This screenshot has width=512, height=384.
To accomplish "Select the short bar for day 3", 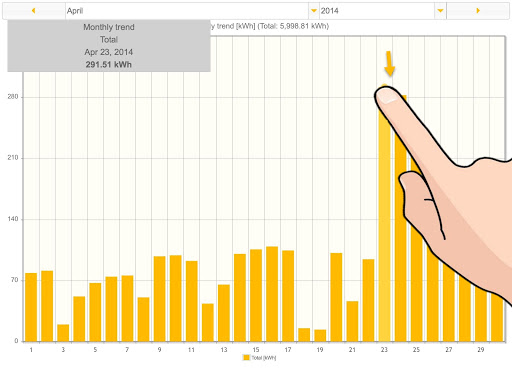I will [x=63, y=333].
